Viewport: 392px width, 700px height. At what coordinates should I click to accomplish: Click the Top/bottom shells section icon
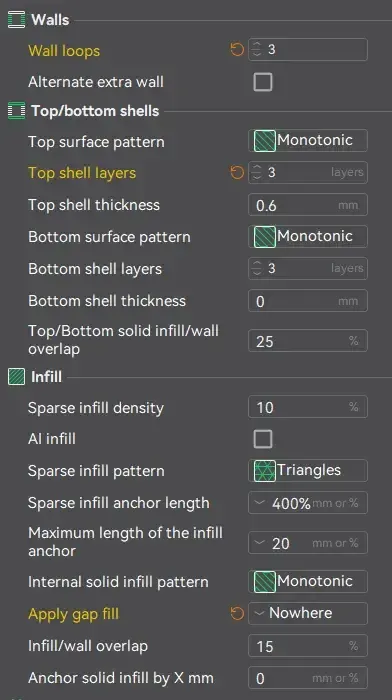click(x=17, y=111)
